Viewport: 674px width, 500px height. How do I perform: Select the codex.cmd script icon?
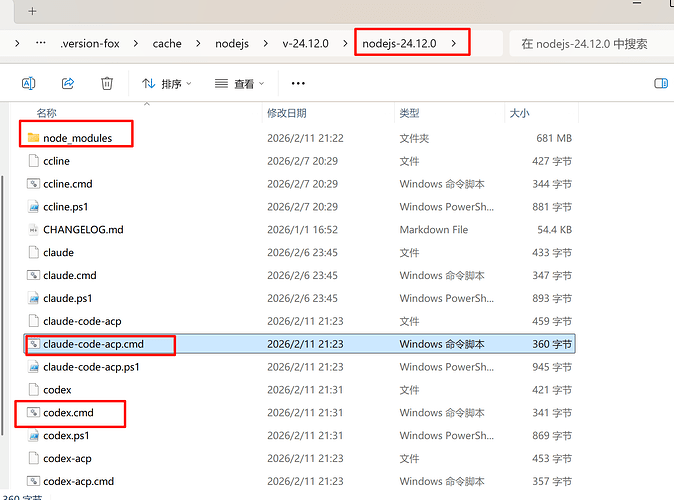(34, 412)
